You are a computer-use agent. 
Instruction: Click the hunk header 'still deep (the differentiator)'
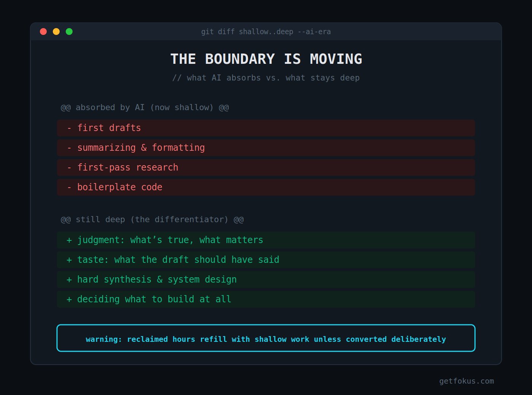(152, 220)
